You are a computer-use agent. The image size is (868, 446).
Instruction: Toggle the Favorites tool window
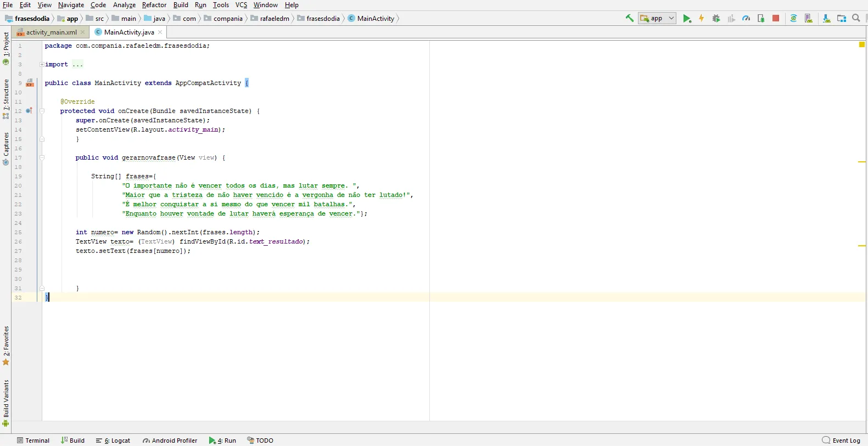point(5,346)
